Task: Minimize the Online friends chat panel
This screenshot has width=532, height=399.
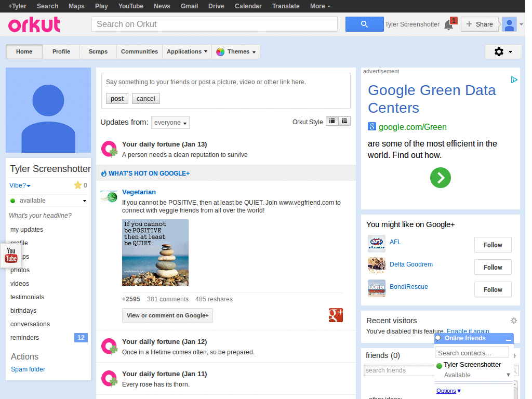Action: (508, 339)
